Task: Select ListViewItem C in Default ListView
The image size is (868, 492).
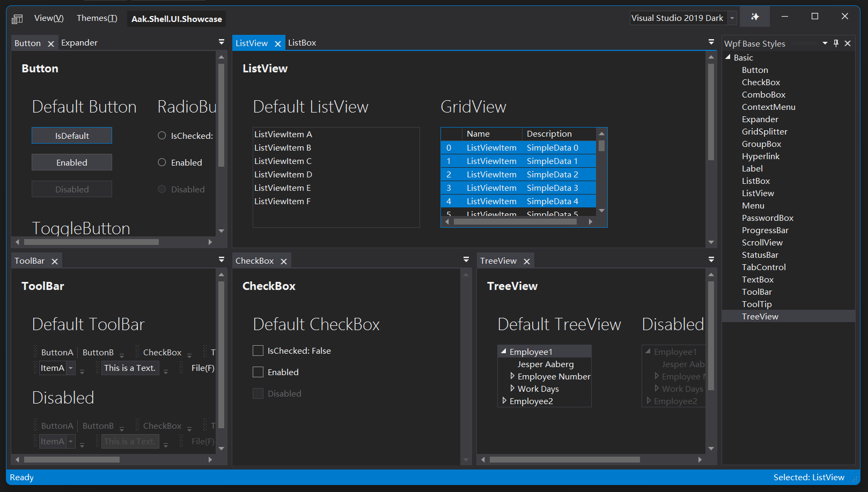Action: coord(283,161)
